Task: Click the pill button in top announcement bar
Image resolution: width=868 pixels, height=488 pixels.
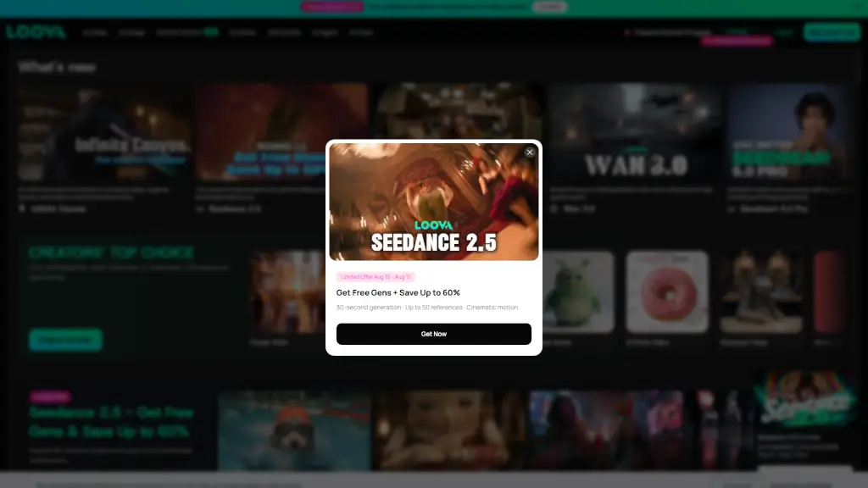Action: coord(549,7)
